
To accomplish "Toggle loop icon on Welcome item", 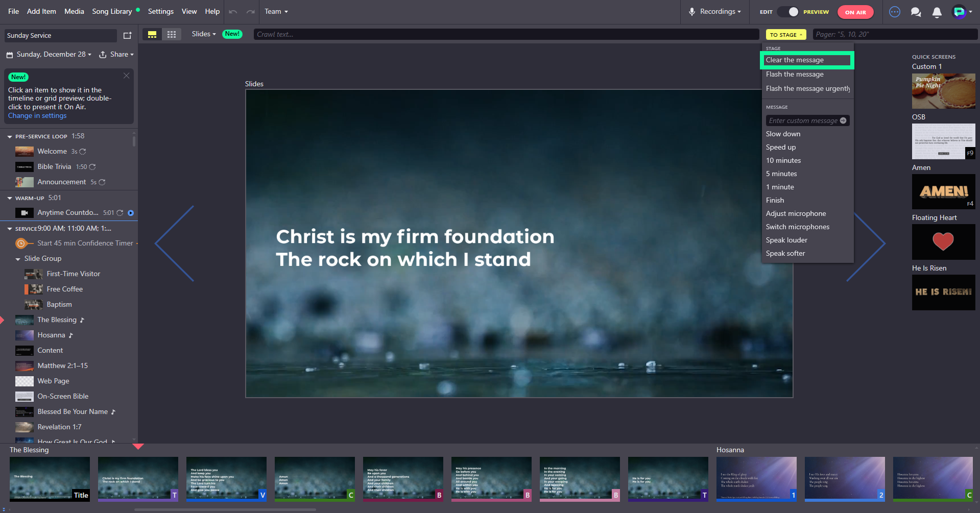I will click(x=83, y=152).
